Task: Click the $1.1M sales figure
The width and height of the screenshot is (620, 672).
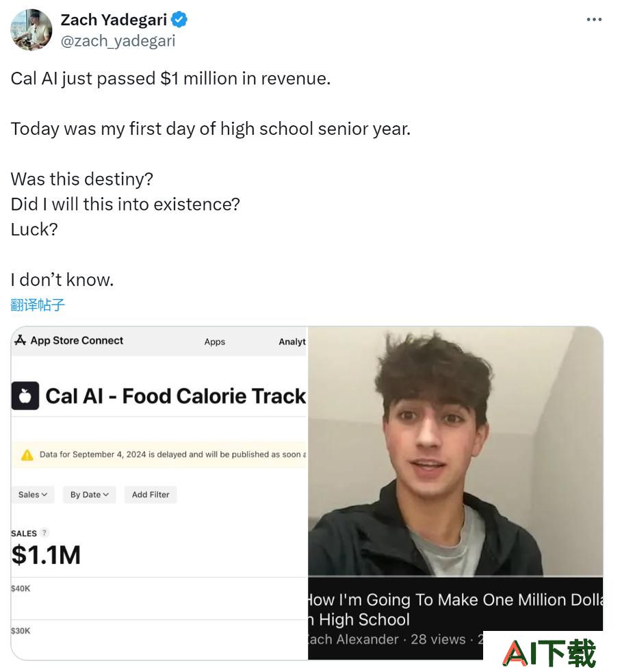Action: (x=46, y=555)
